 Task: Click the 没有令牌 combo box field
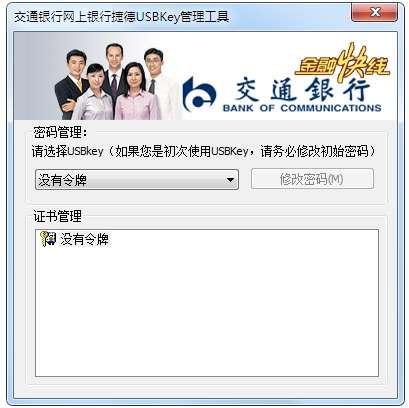[137, 180]
